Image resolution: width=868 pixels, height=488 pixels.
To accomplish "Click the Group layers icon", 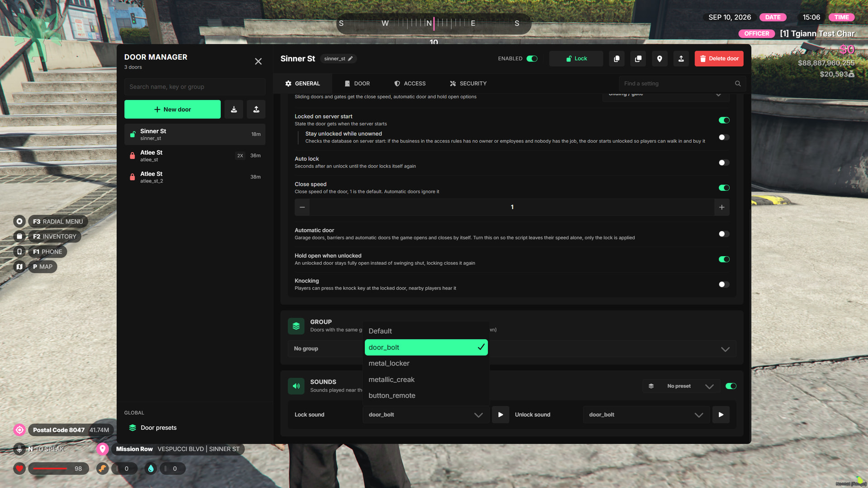I will 296,326.
